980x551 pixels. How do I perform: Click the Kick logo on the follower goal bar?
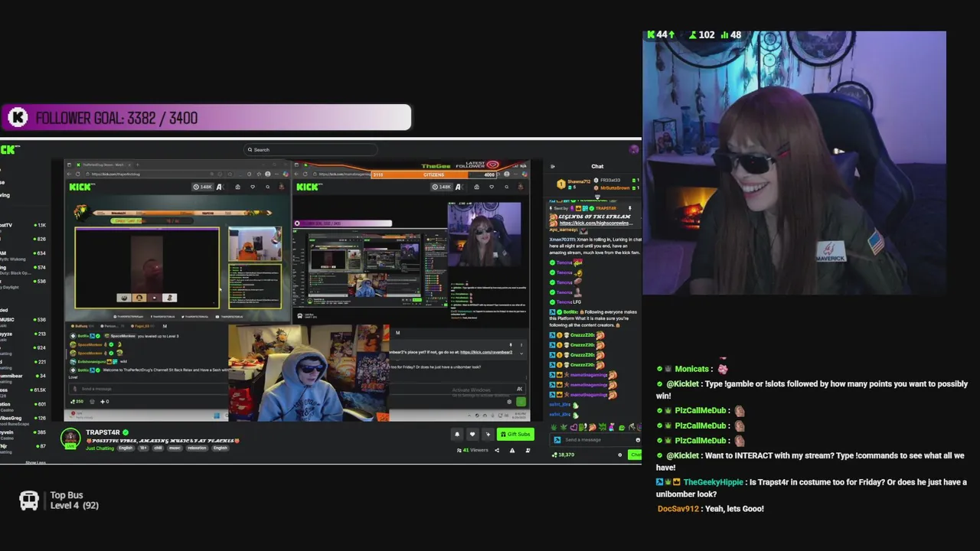[18, 117]
